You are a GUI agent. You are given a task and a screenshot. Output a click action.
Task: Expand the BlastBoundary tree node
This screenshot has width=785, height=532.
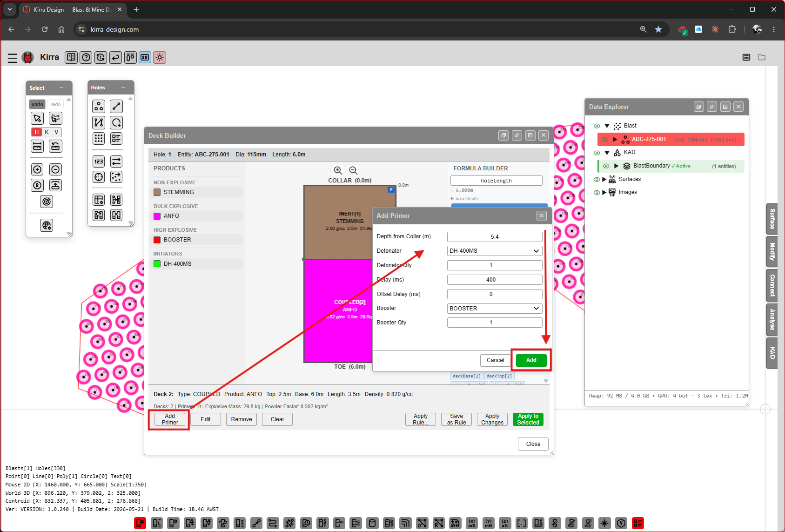pos(617,166)
